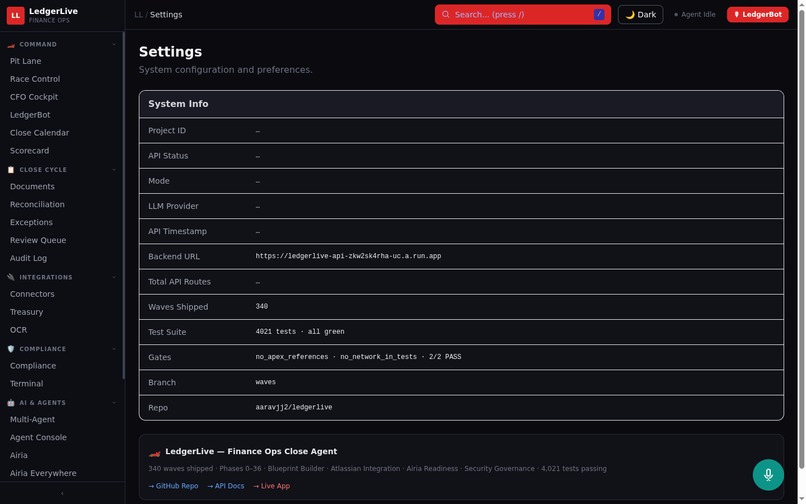Image resolution: width=806 pixels, height=504 pixels.
Task: Open Connectors page
Action: (x=32, y=294)
